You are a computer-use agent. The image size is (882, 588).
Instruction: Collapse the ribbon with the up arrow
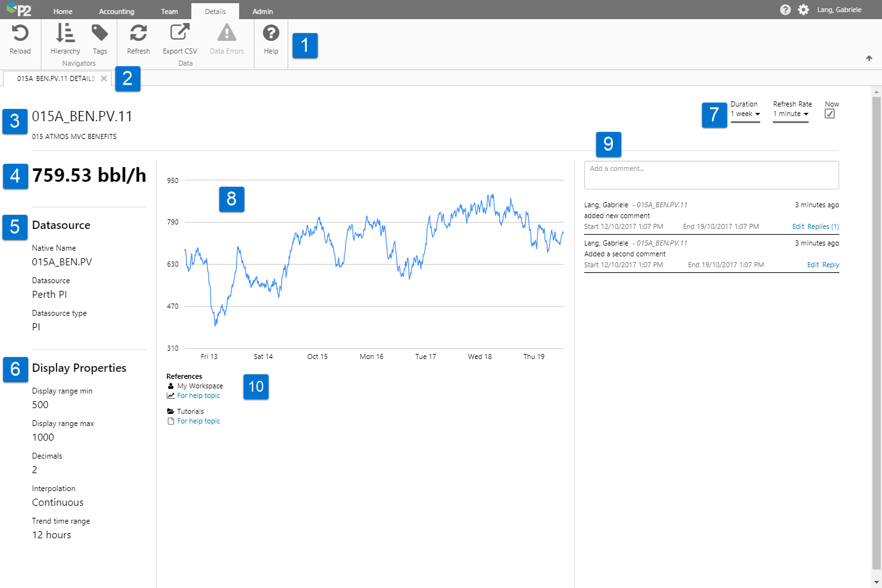point(869,58)
